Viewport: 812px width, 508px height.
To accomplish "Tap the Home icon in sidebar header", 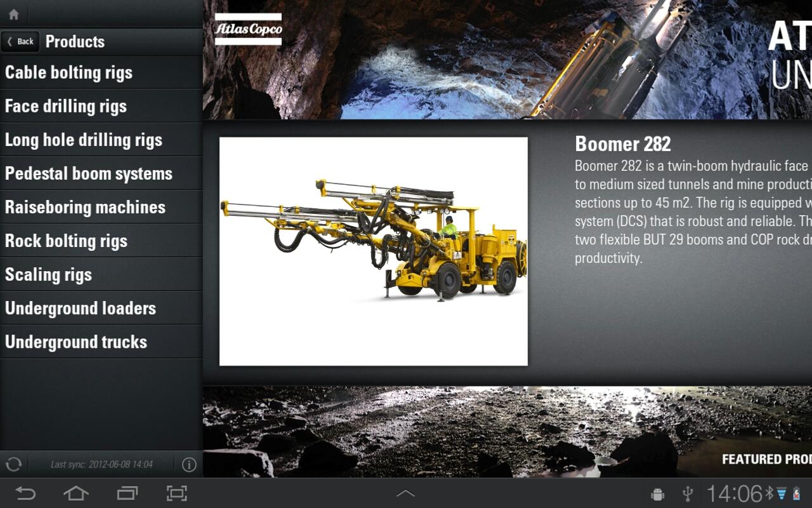I will coord(13,14).
